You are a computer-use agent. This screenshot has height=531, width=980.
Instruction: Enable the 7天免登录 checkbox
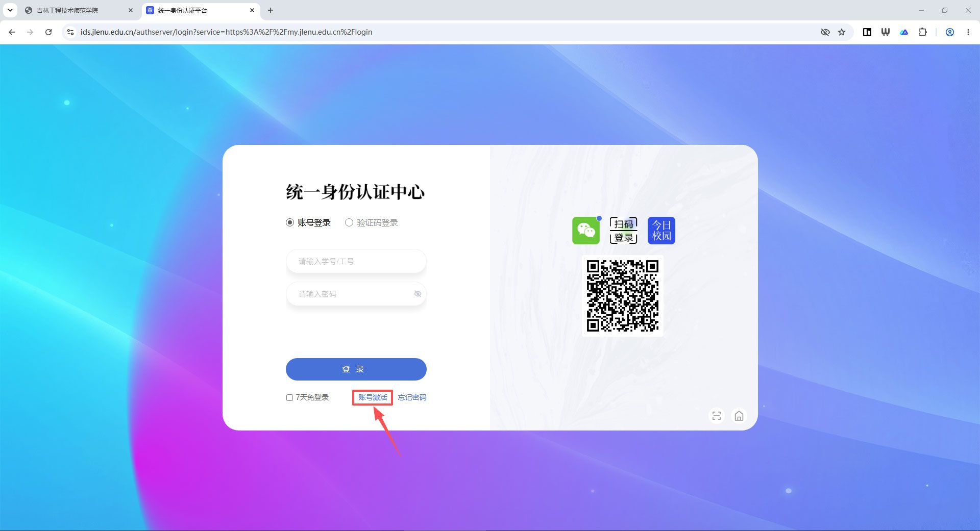coord(289,397)
